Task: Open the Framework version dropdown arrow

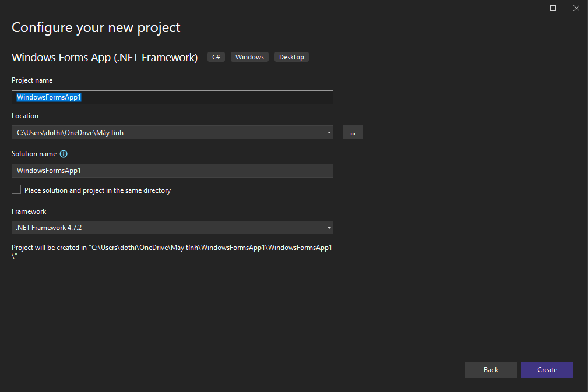Action: coord(329,228)
